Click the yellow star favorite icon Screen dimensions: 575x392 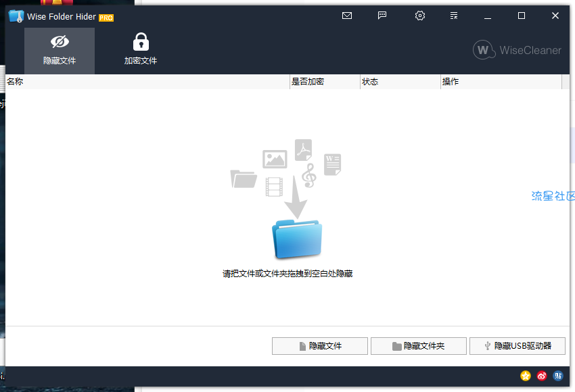click(x=526, y=376)
